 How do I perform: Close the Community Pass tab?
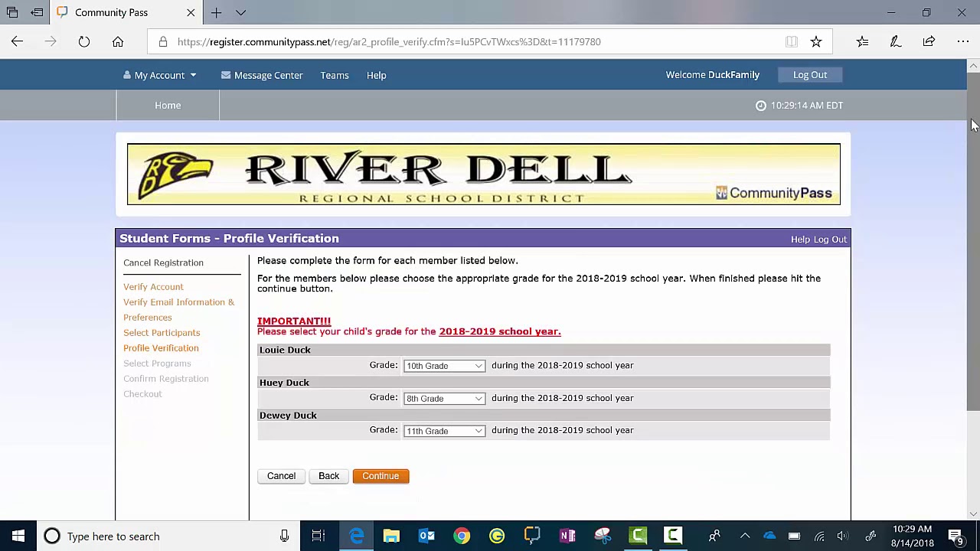[191, 12]
